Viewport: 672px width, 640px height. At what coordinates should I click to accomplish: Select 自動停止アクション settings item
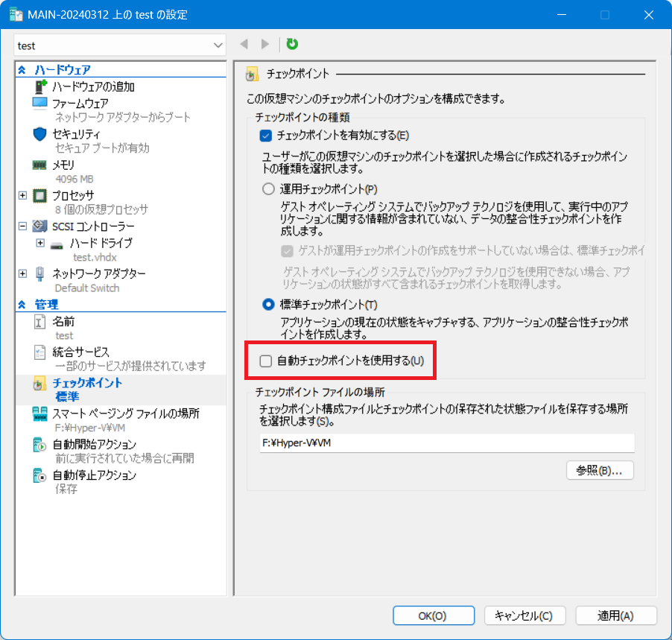(95, 475)
